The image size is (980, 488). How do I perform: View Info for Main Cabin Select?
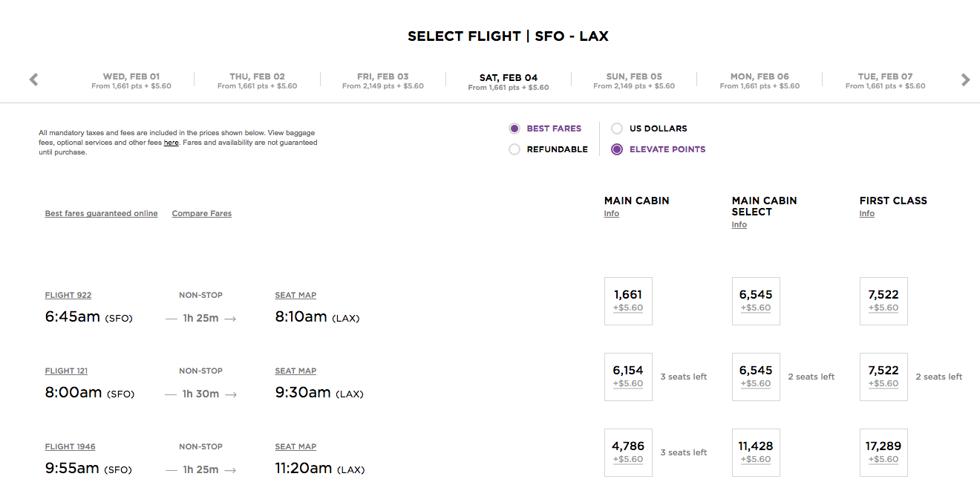coord(739,225)
